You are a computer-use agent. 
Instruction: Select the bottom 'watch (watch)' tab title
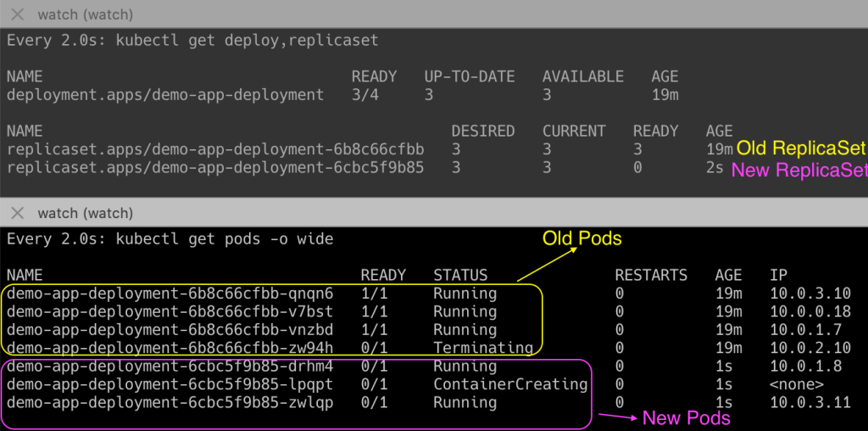(x=85, y=213)
